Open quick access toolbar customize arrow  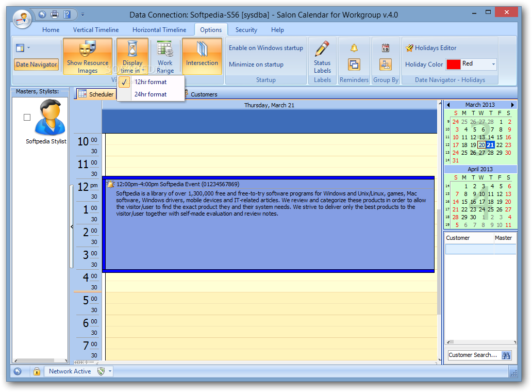(83, 14)
